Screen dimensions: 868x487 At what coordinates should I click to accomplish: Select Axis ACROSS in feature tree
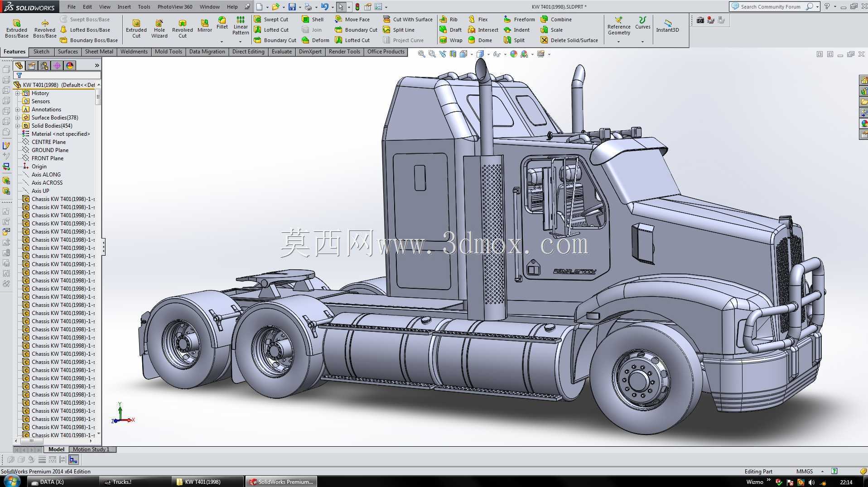[47, 183]
